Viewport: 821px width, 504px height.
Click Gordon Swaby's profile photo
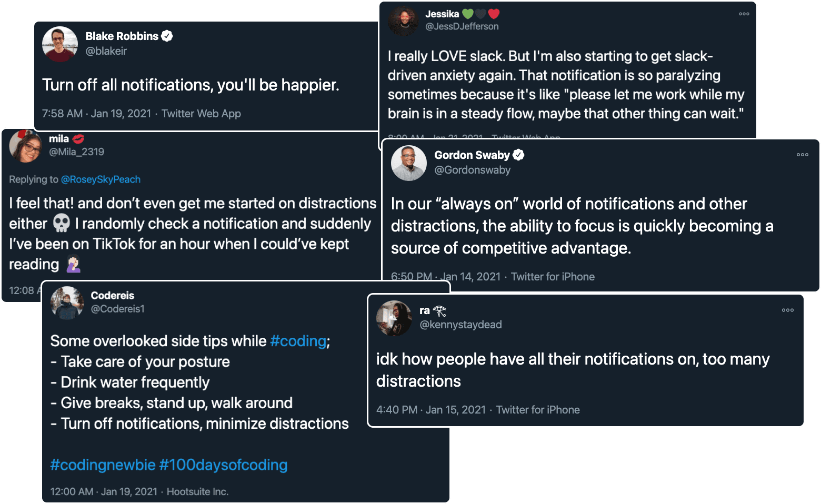[x=409, y=163]
